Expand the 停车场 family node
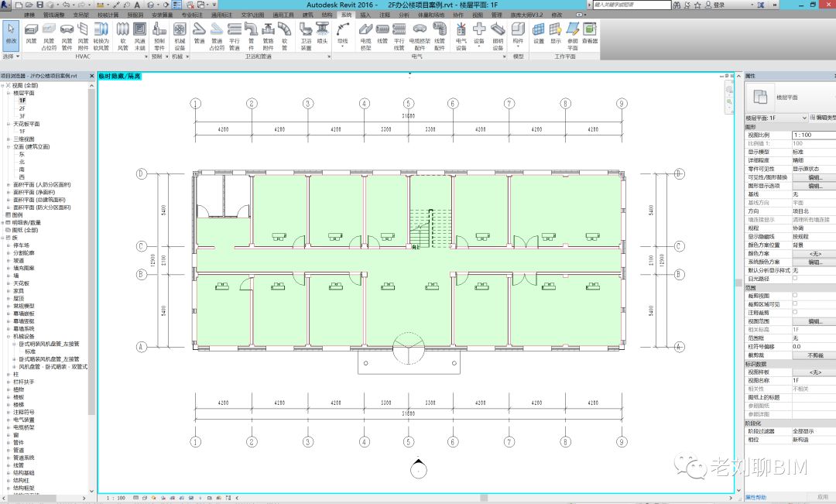 [9, 246]
